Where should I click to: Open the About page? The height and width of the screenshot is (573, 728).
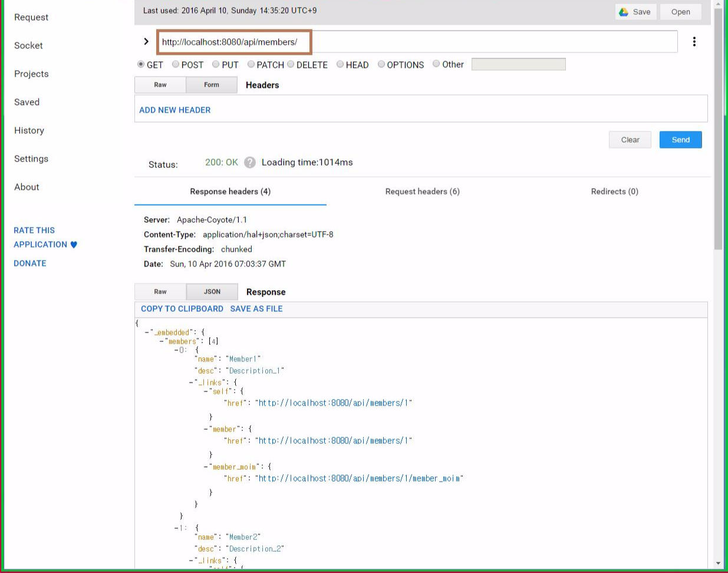27,187
